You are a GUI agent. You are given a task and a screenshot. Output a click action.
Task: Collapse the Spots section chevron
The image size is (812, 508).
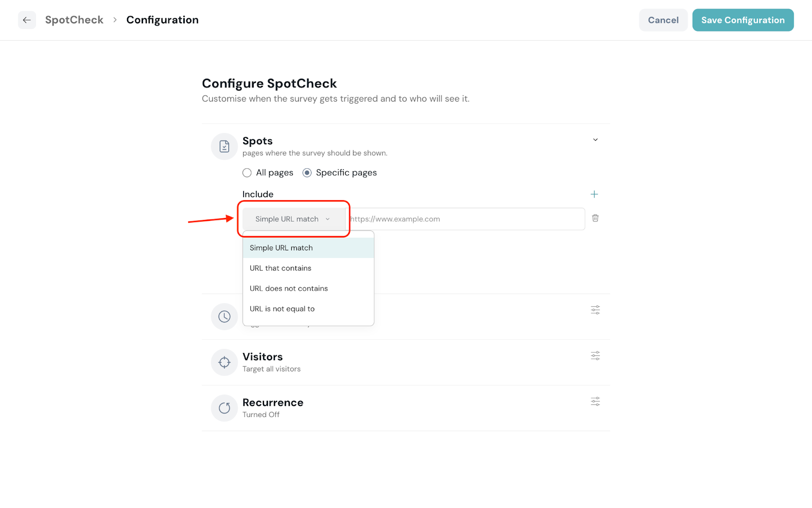click(595, 140)
